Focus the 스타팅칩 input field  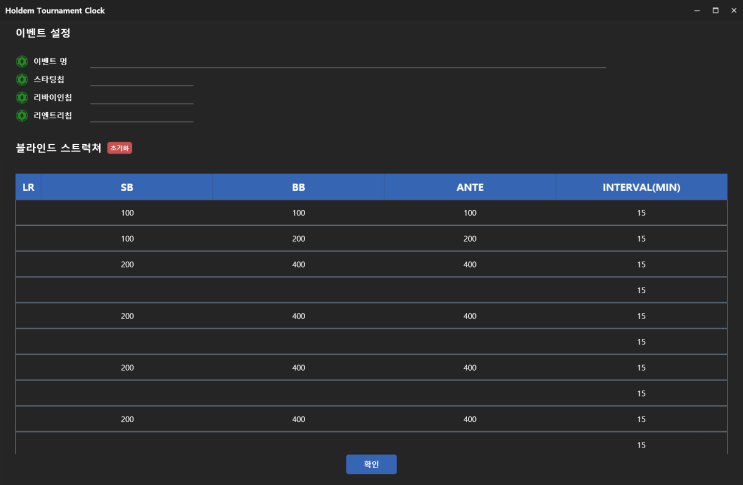pos(142,80)
